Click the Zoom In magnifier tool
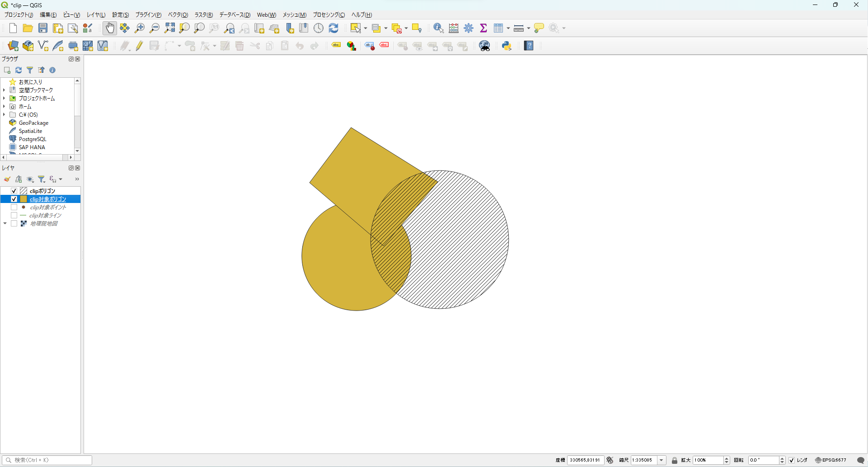Viewport: 868px width, 467px height. coord(140,28)
